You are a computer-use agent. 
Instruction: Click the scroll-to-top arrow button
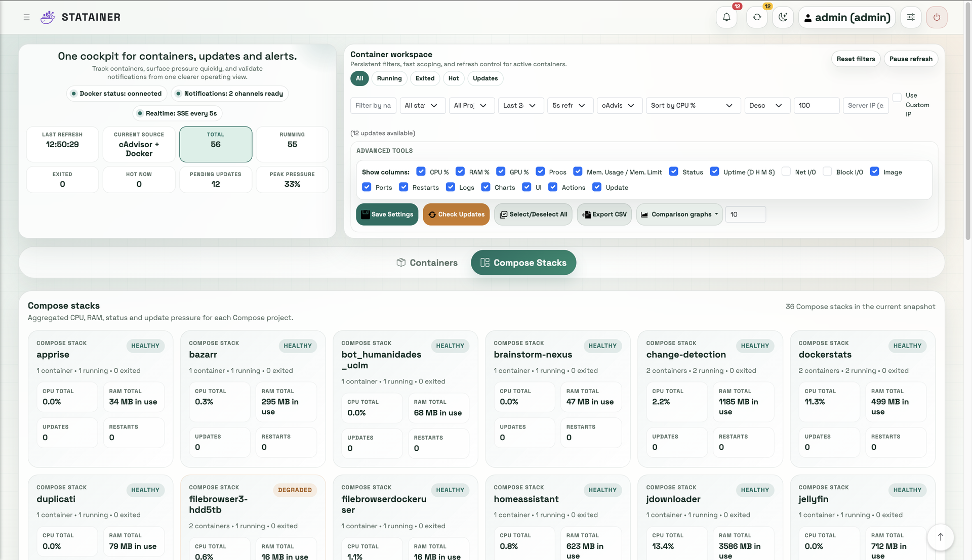click(x=940, y=537)
